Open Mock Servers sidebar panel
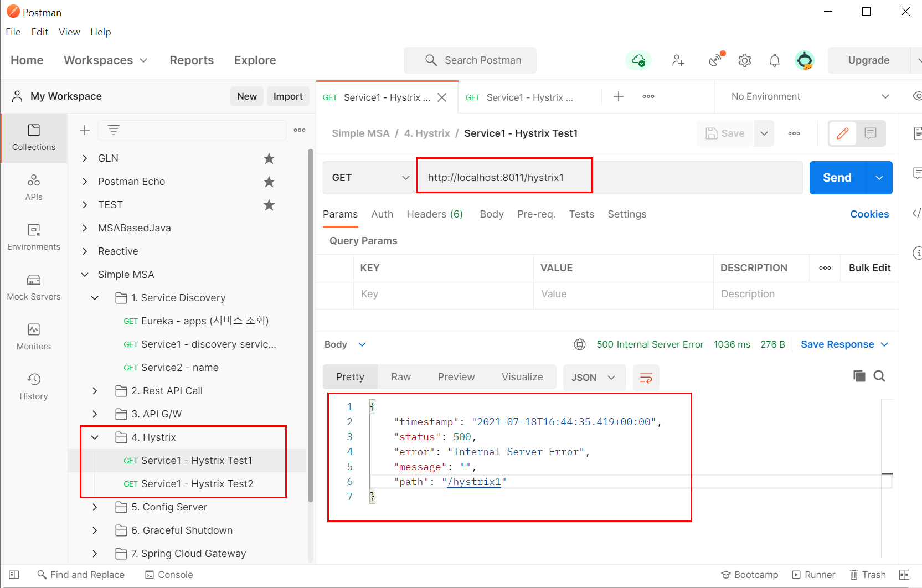Screen dimensions: 922x588 [34, 287]
